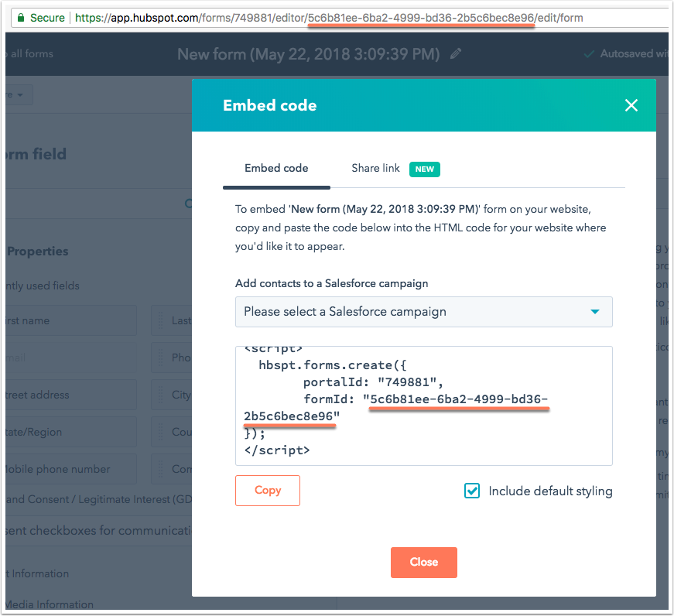Click the Consent checkboxes for communication row
This screenshot has height=616, width=674.
pos(98,531)
